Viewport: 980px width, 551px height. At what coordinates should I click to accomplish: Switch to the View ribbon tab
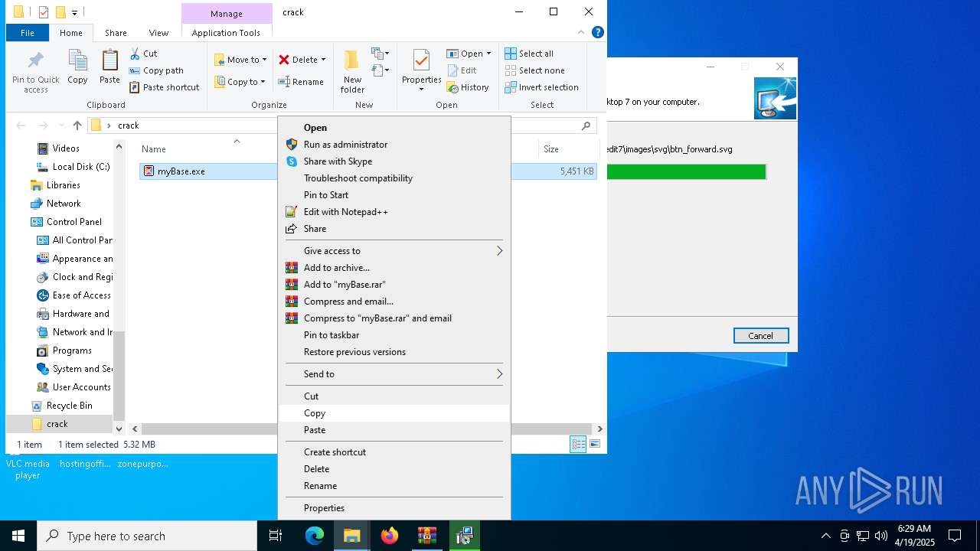[158, 33]
